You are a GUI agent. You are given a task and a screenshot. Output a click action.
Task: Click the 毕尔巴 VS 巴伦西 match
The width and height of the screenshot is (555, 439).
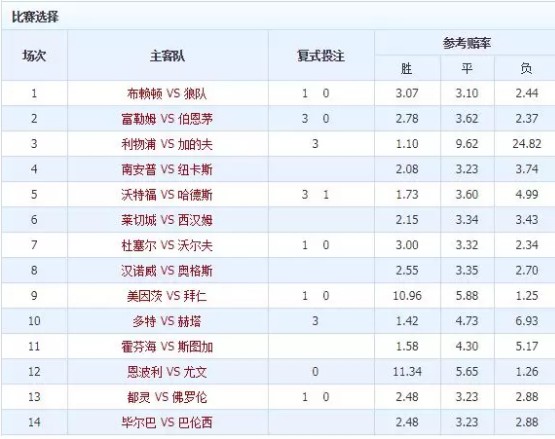tap(167, 422)
